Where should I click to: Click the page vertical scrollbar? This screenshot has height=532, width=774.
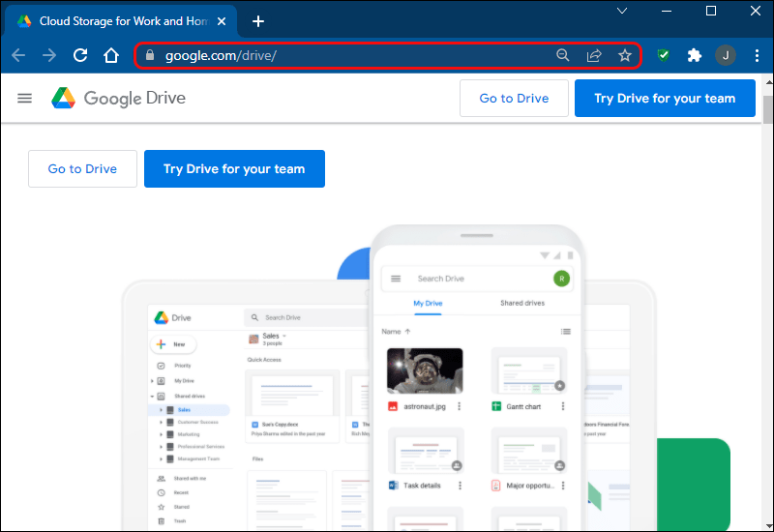tap(767, 290)
